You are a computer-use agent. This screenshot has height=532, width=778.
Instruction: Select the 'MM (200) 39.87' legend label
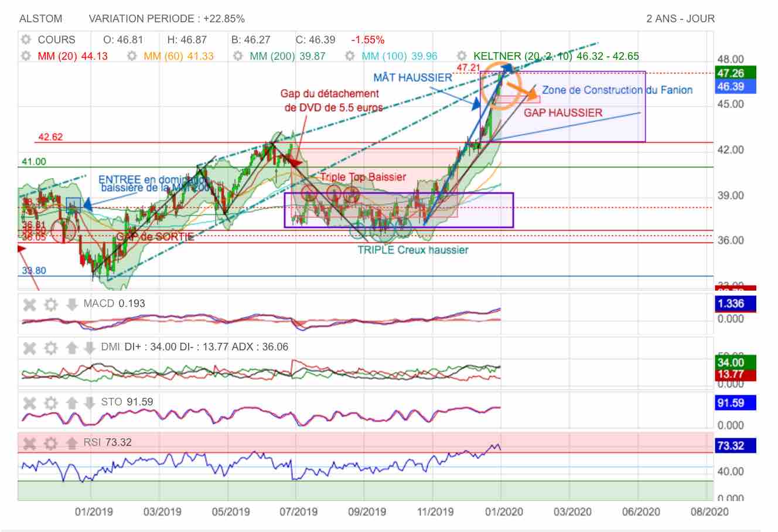288,56
